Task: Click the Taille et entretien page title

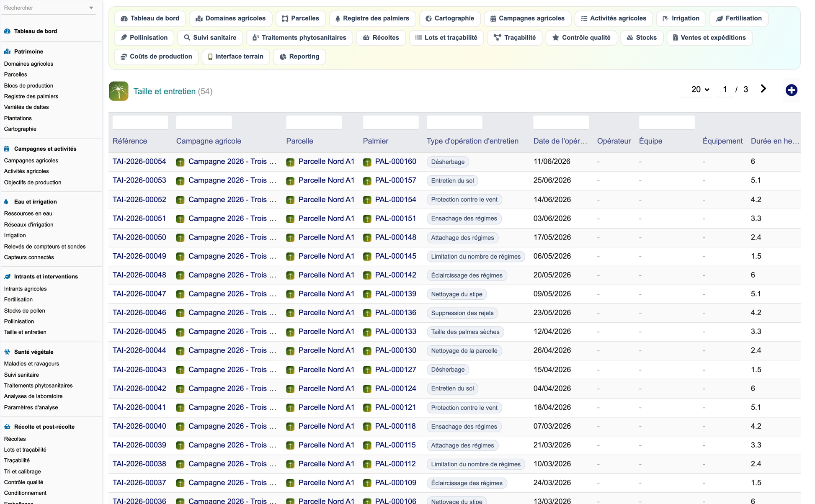Action: pyautogui.click(x=164, y=91)
